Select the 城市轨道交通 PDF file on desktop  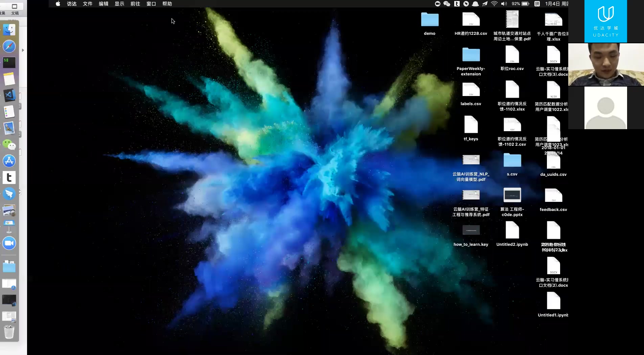[x=512, y=19]
